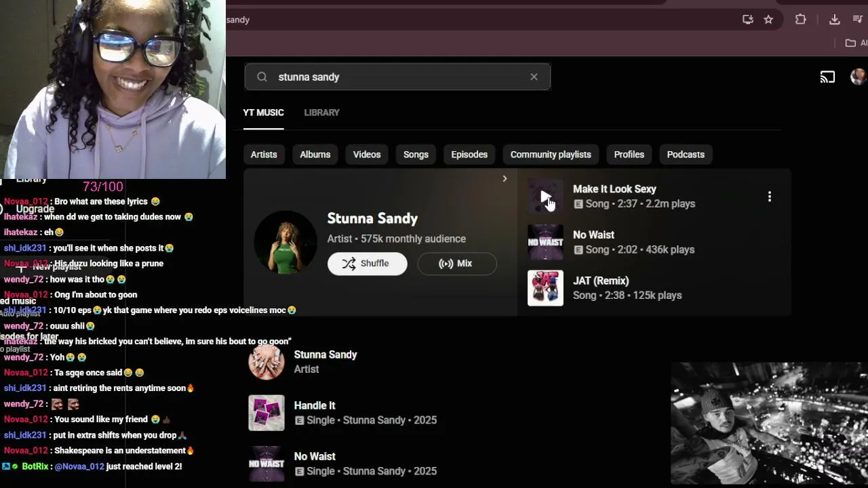The height and width of the screenshot is (488, 868).
Task: Start a Stunna Sandy Mix
Action: (x=457, y=264)
